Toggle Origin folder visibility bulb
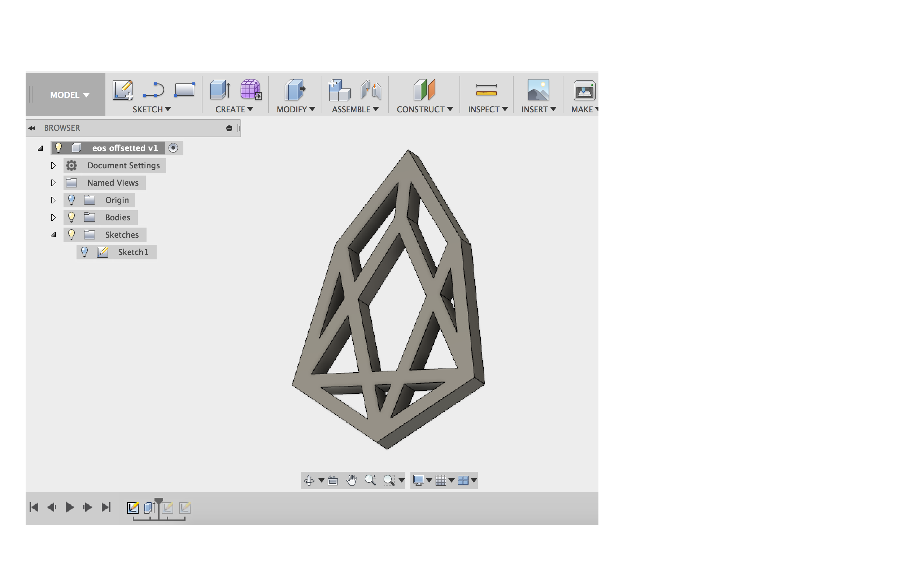This screenshot has height=578, width=924. coord(71,200)
